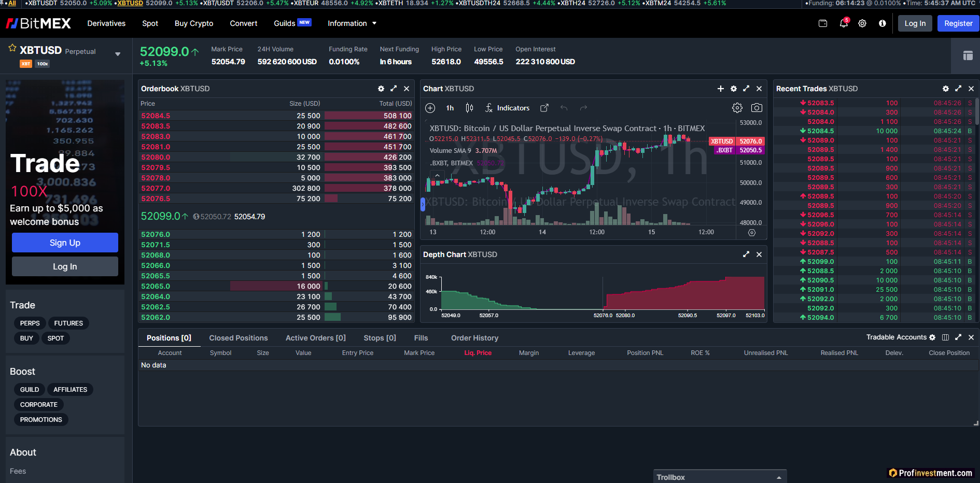This screenshot has height=483, width=980.
Task: Open the GUILD boost link
Action: click(30, 390)
